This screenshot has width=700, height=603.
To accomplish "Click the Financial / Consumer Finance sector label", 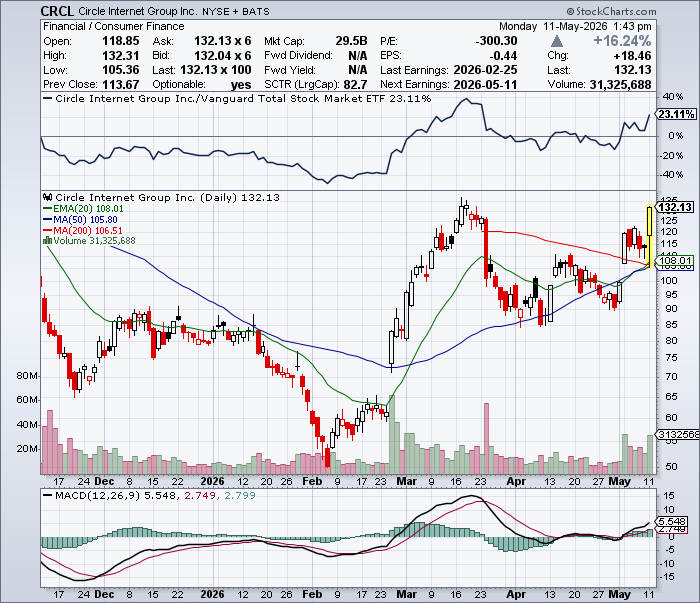I will pyautogui.click(x=113, y=26).
